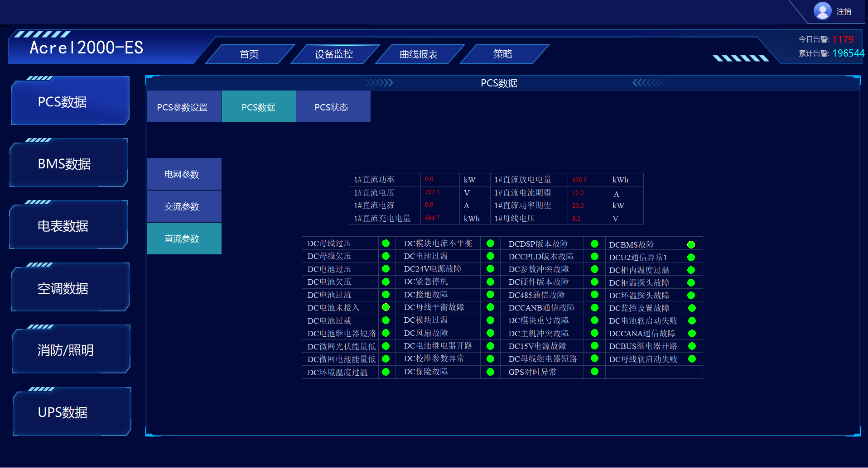Select the 电网参数 button
Viewport: 868px width, 468px height.
tap(183, 174)
